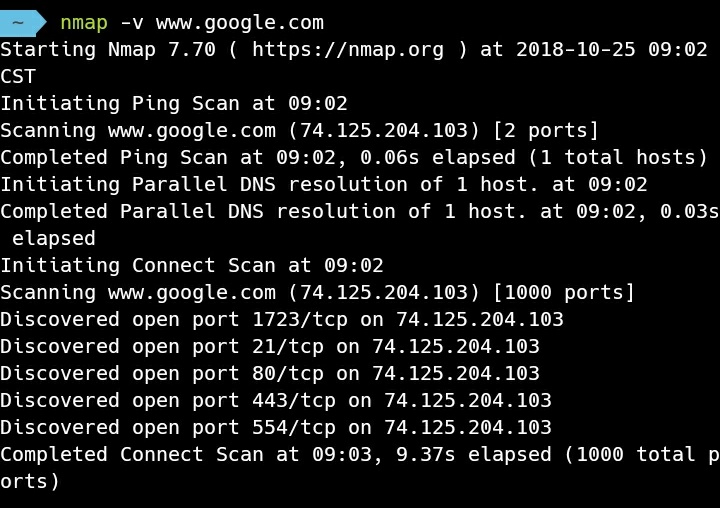Click the port 21/tcp discovery line
720x508 pixels.
tap(270, 347)
